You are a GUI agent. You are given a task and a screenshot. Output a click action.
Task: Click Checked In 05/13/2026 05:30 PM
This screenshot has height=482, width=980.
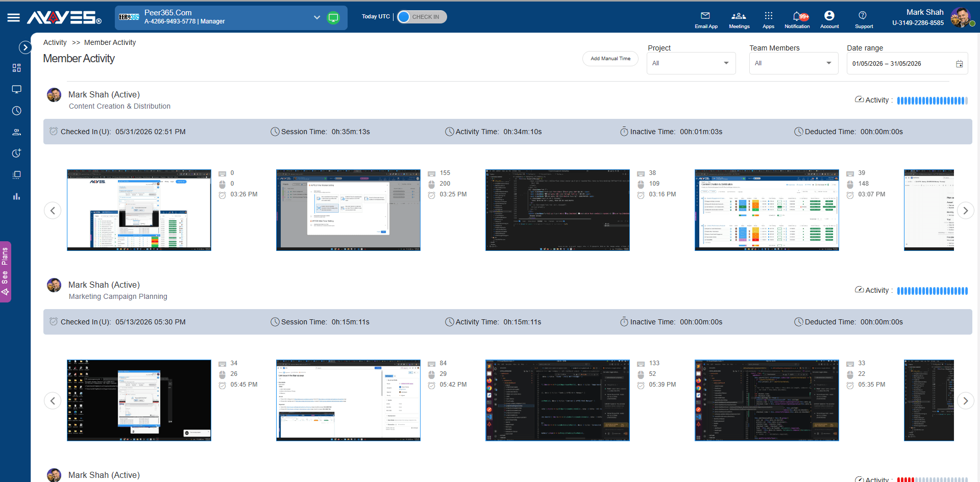[x=118, y=322]
